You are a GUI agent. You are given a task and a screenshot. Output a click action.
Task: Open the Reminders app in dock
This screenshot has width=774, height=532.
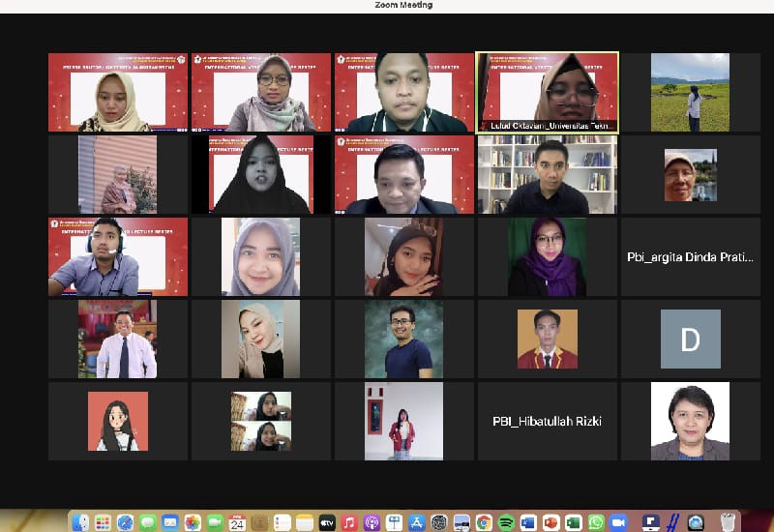(x=283, y=522)
